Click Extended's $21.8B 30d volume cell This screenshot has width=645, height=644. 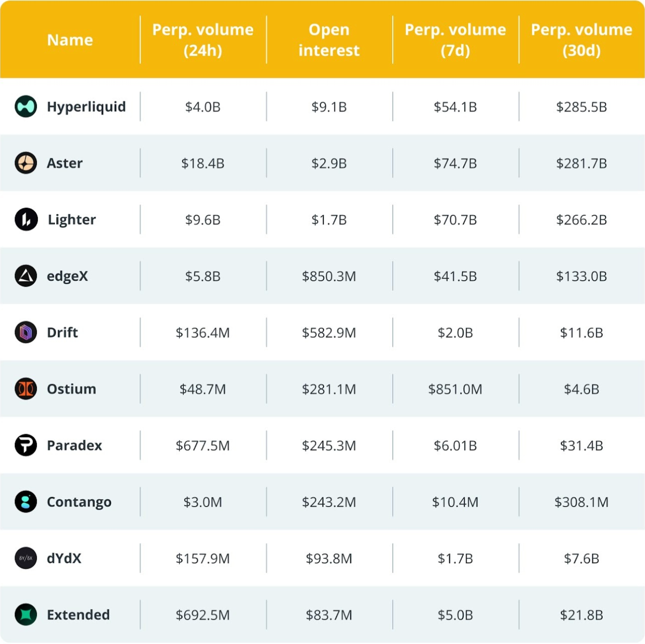tap(581, 615)
